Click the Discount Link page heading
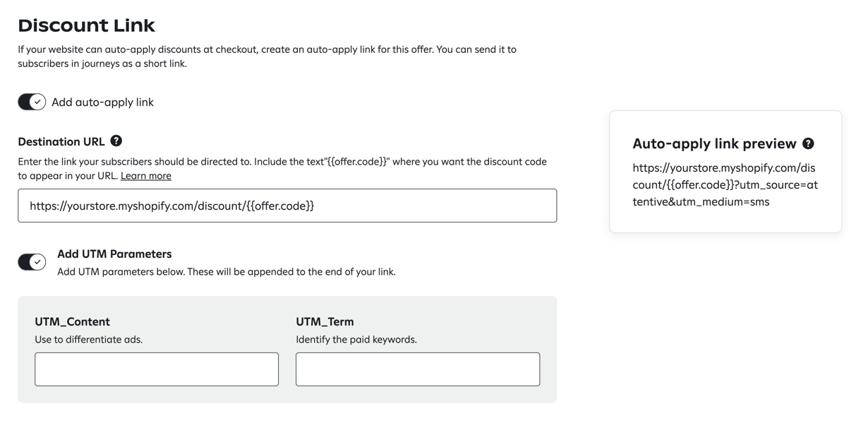 click(86, 25)
